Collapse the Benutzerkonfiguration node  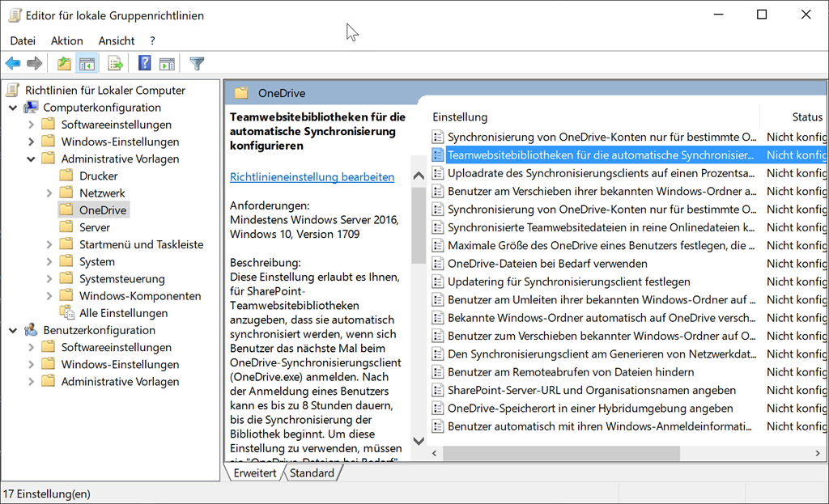[13, 330]
